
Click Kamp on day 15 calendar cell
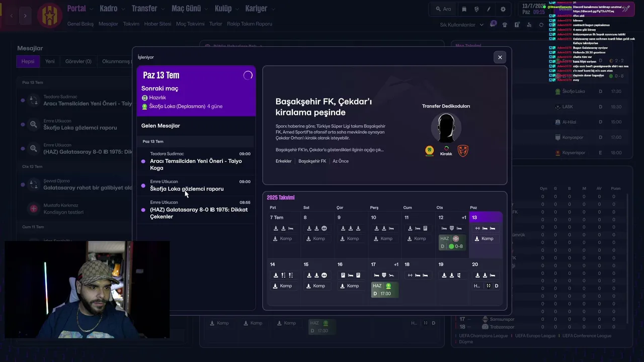coord(316,286)
